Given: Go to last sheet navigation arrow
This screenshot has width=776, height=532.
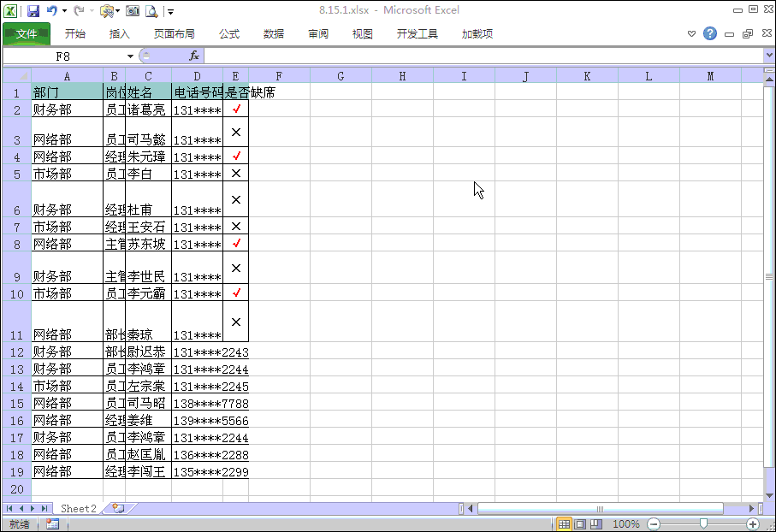Looking at the screenshot, I should (44, 508).
